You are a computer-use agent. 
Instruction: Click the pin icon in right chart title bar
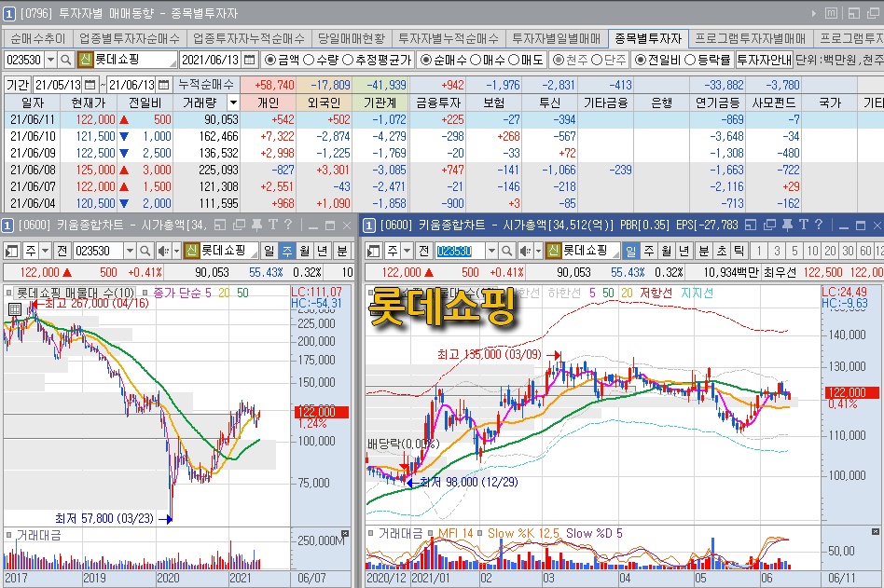(x=788, y=226)
